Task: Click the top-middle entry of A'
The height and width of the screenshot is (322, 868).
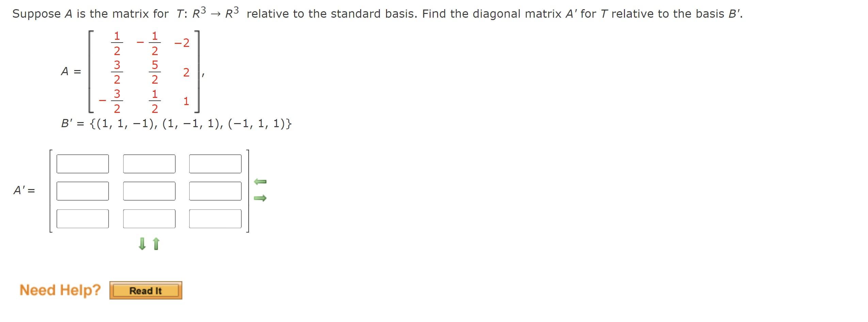Action: (149, 164)
